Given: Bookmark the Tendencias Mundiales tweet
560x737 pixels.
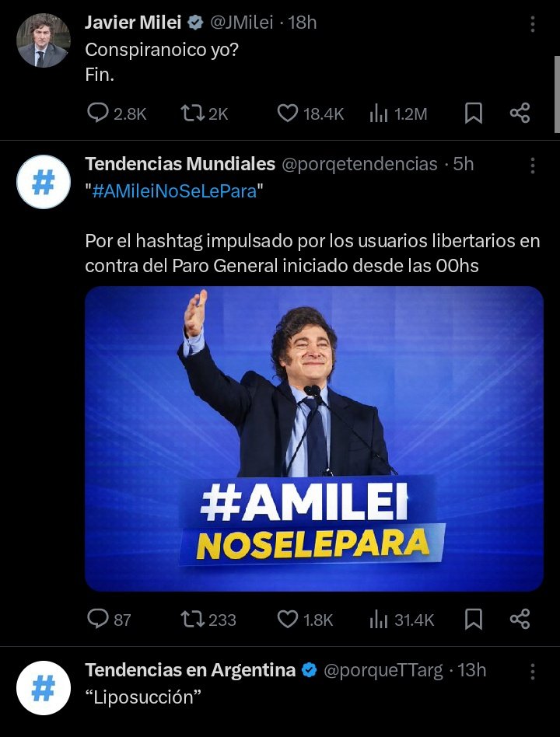Looking at the screenshot, I should (x=473, y=619).
